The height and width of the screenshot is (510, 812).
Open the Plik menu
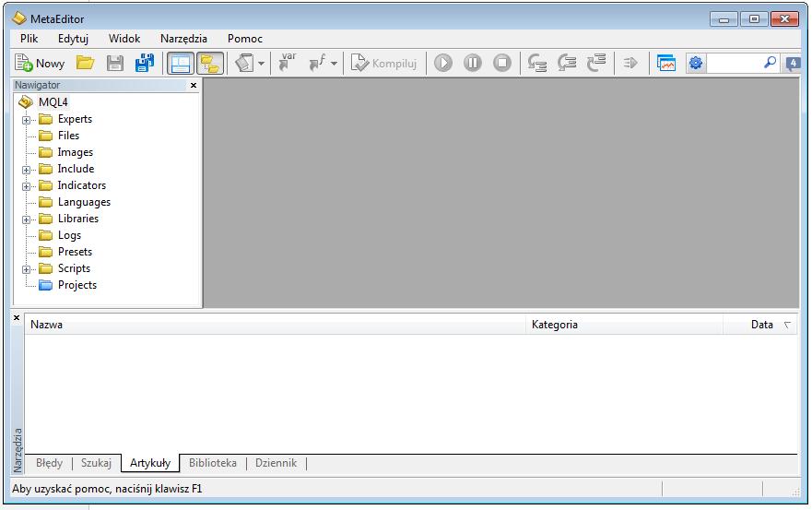pos(29,39)
